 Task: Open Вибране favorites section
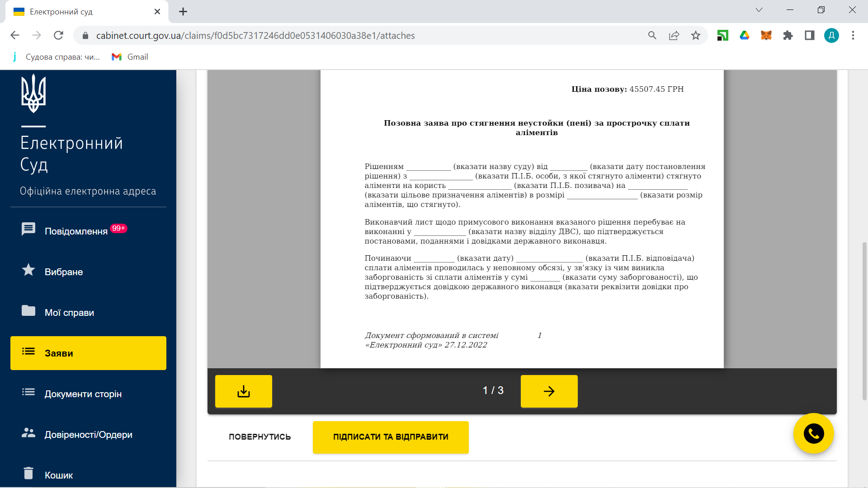click(63, 272)
